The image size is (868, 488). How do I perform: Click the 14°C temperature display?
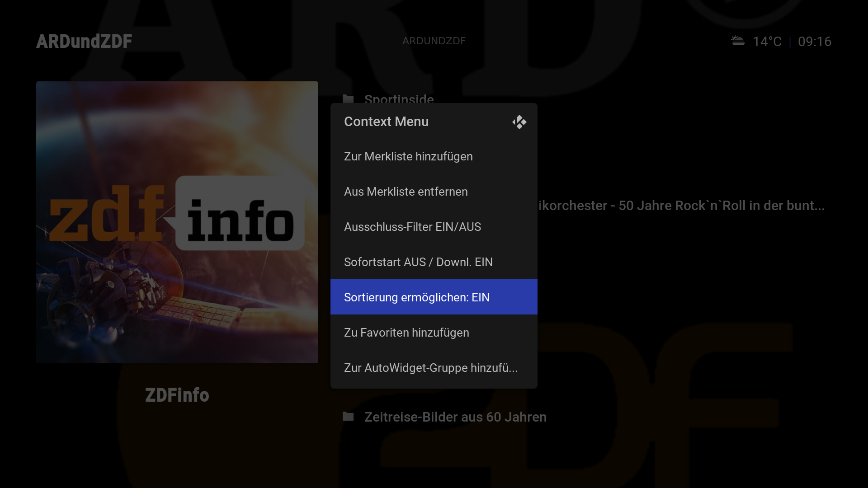pyautogui.click(x=767, y=42)
